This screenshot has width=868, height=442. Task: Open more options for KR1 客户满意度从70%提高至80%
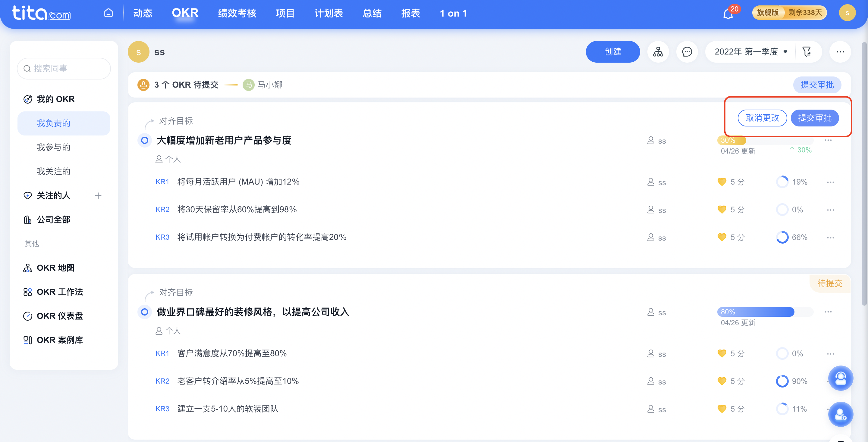click(x=830, y=353)
